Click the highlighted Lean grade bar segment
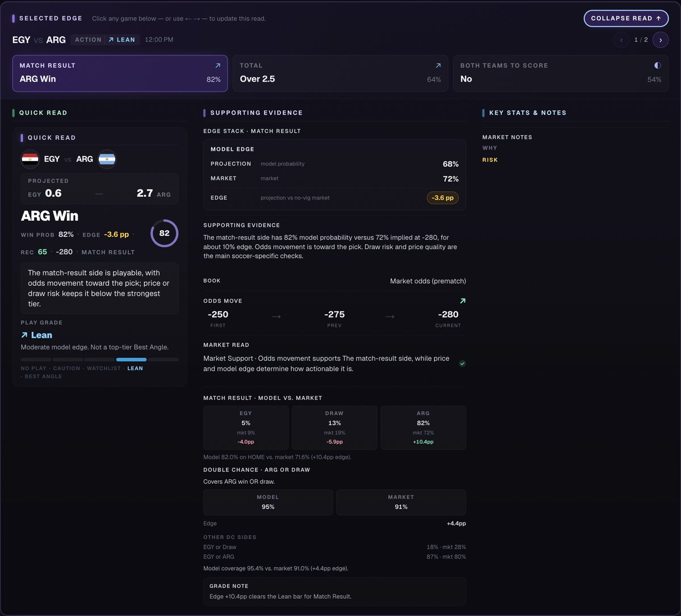The image size is (681, 616). click(131, 360)
